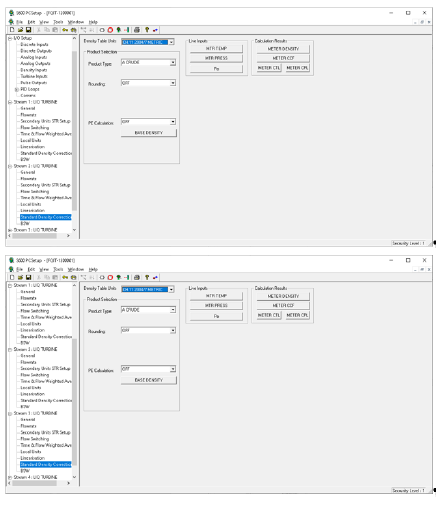
Task: Click the red and blue icon ending upper toolbar
Action: (155, 30)
